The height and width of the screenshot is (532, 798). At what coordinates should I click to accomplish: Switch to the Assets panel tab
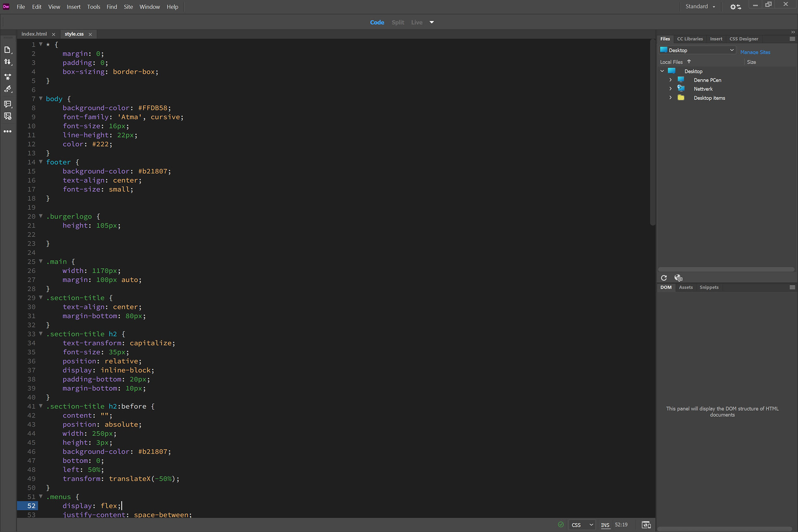[686, 287]
